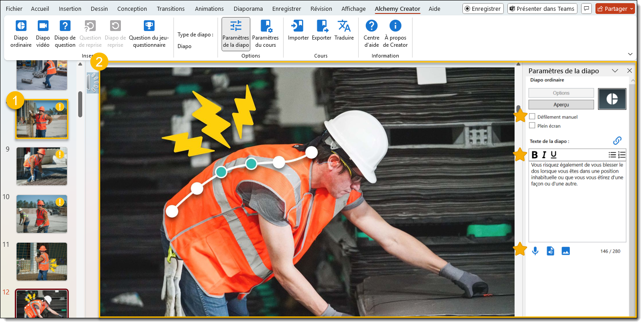The image size is (644, 325).
Task: Click the Importer course icon
Action: (x=298, y=31)
